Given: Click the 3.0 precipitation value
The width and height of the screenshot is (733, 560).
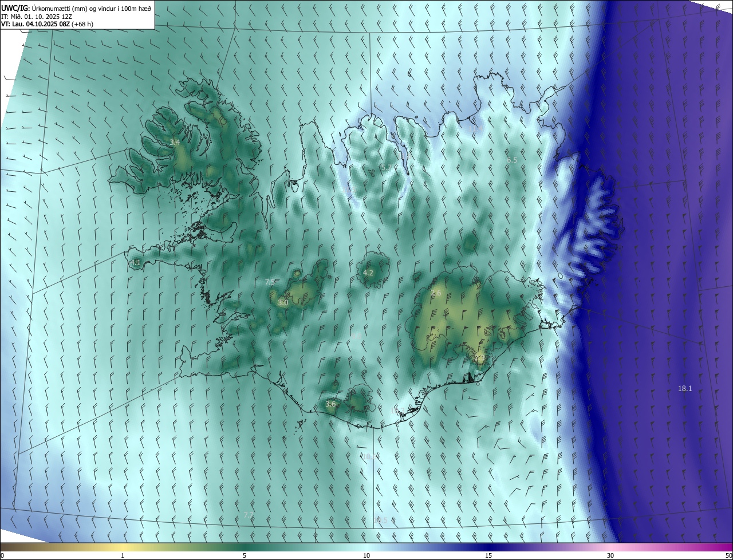Looking at the screenshot, I should [x=283, y=303].
